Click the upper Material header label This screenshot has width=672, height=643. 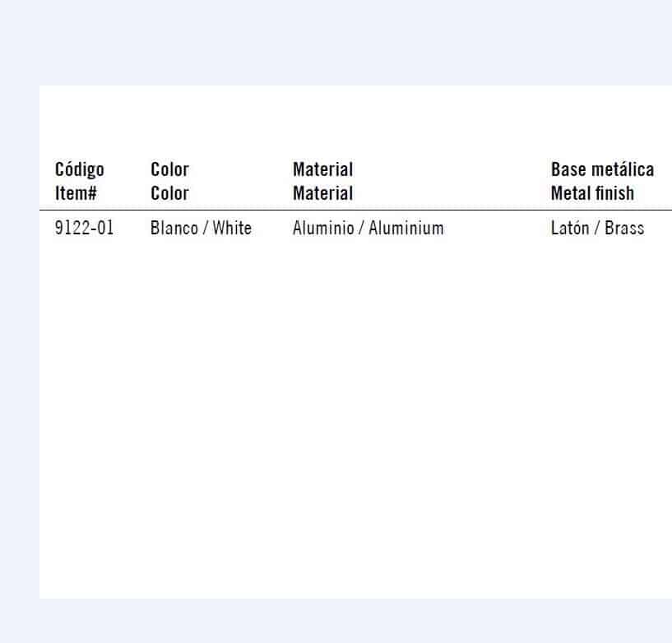tap(323, 169)
